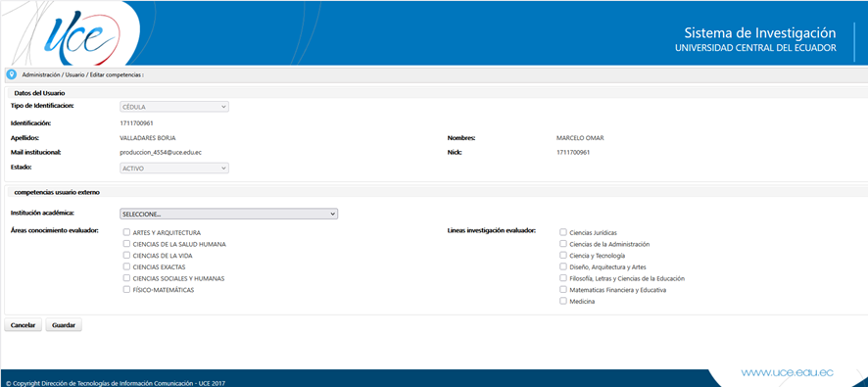Check Medicina checkbox
This screenshot has height=387, width=868.
tap(563, 301)
